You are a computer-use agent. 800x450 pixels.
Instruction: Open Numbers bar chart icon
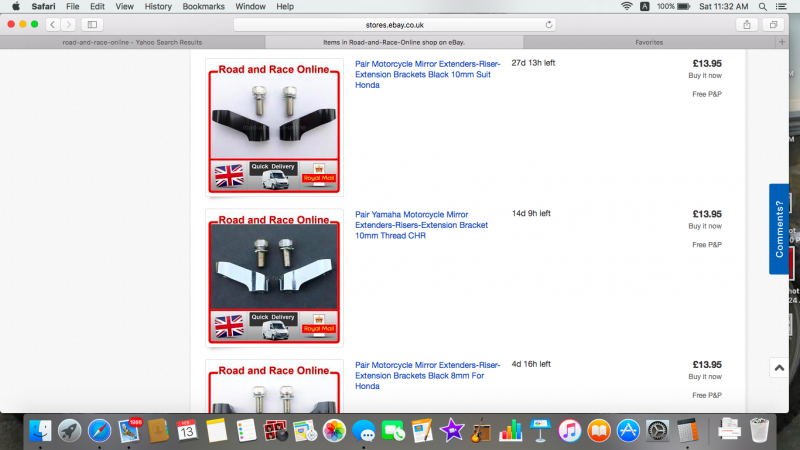coord(510,431)
